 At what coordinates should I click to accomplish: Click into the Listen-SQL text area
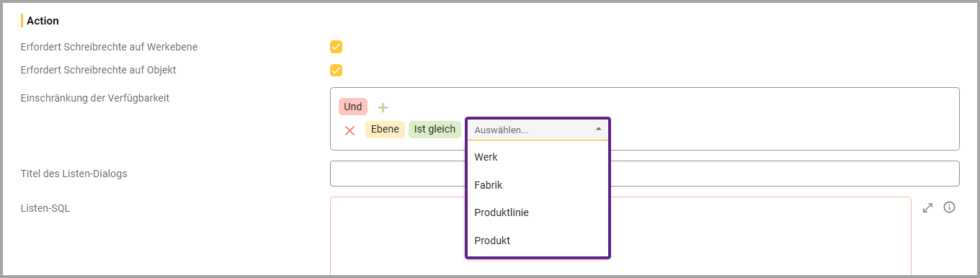tap(620, 236)
